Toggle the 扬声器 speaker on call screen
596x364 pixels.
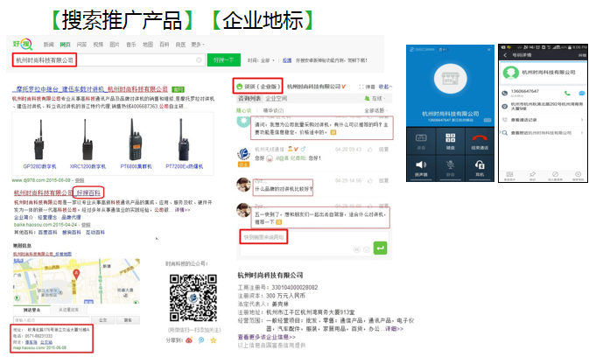click(421, 167)
